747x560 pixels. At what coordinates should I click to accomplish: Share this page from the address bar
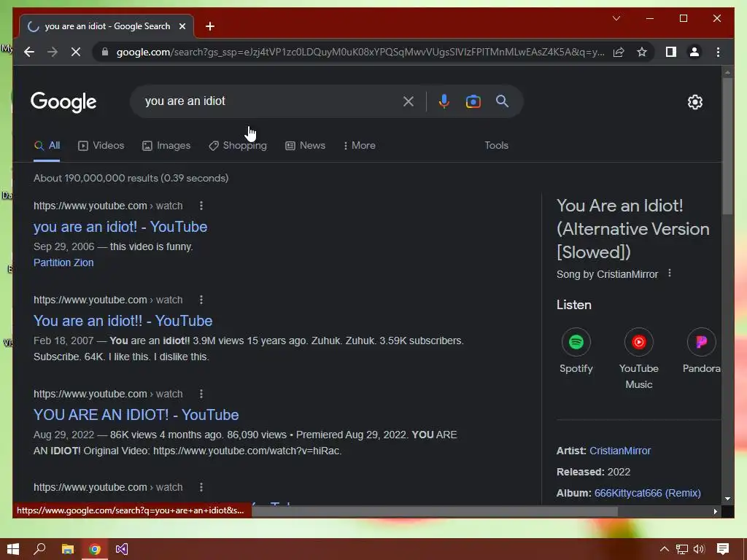coord(619,52)
